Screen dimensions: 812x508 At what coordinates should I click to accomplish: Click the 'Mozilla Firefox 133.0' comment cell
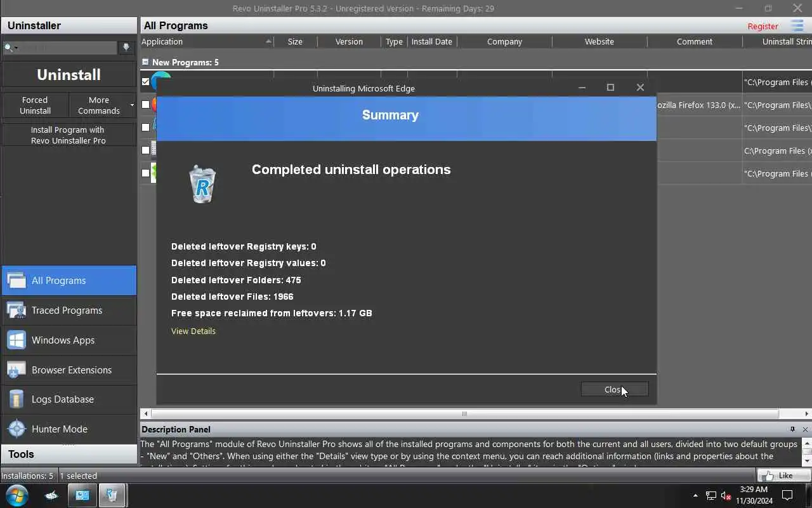pyautogui.click(x=699, y=105)
